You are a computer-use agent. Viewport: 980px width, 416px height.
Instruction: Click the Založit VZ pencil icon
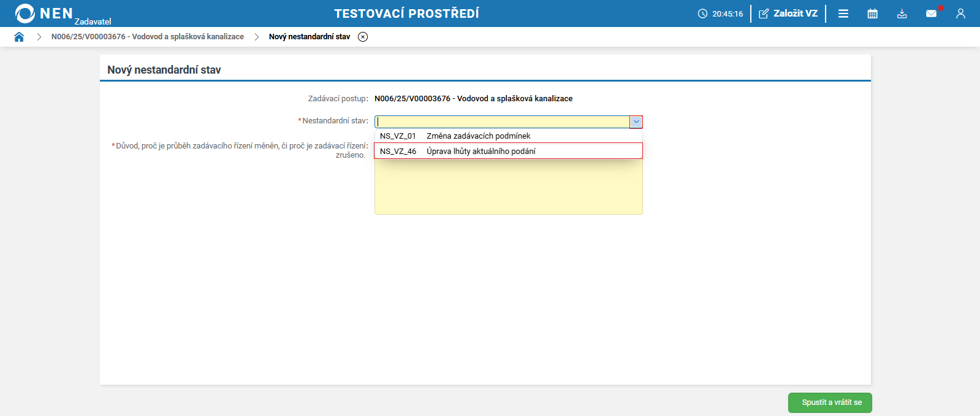764,13
